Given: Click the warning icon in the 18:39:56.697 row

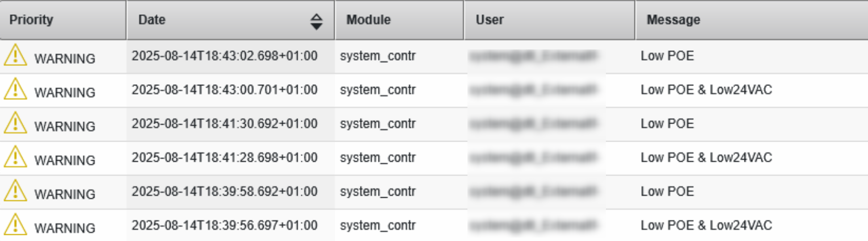Looking at the screenshot, I should tap(15, 225).
